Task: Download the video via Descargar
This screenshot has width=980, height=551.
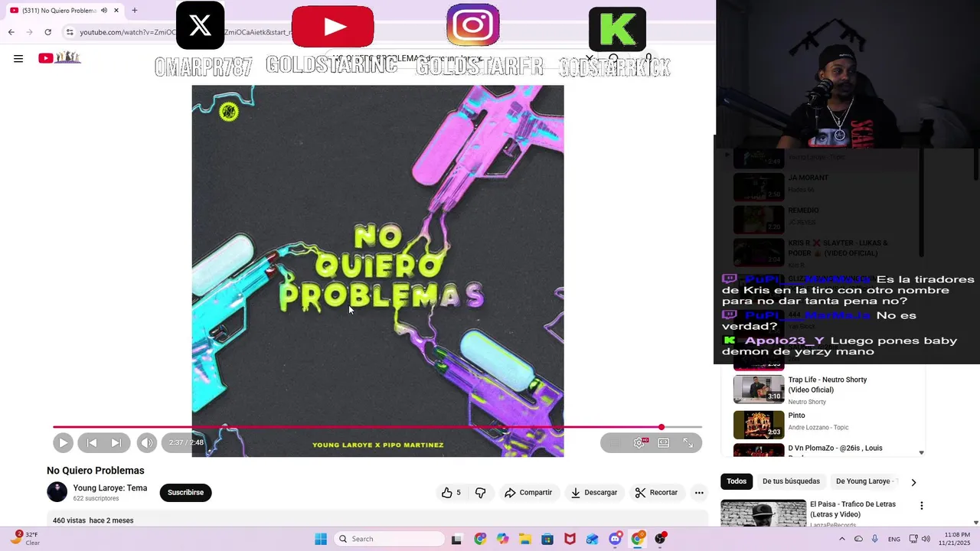Action: pos(594,493)
